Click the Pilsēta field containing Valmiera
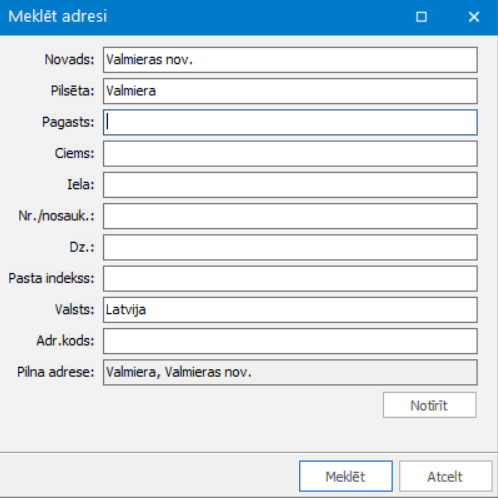The image size is (498, 498). click(290, 91)
